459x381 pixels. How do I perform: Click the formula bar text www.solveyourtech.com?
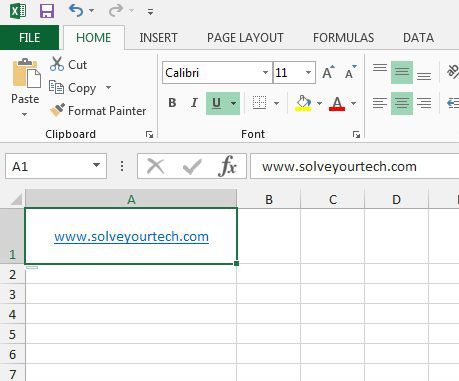[x=339, y=166]
